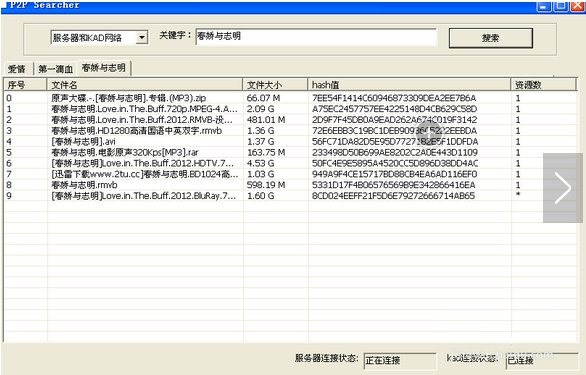This screenshot has width=586, height=375.
Task: Click the hash starting with 5331D17F
Action: (394, 185)
